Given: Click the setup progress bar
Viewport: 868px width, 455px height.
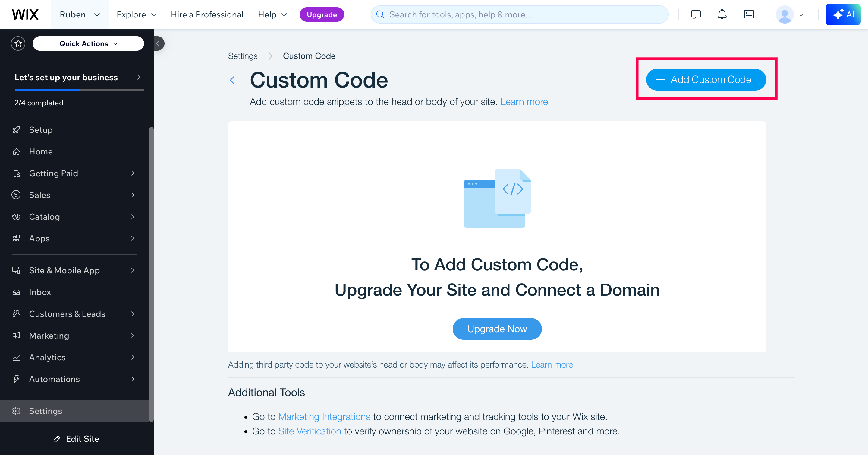Looking at the screenshot, I should pyautogui.click(x=79, y=90).
